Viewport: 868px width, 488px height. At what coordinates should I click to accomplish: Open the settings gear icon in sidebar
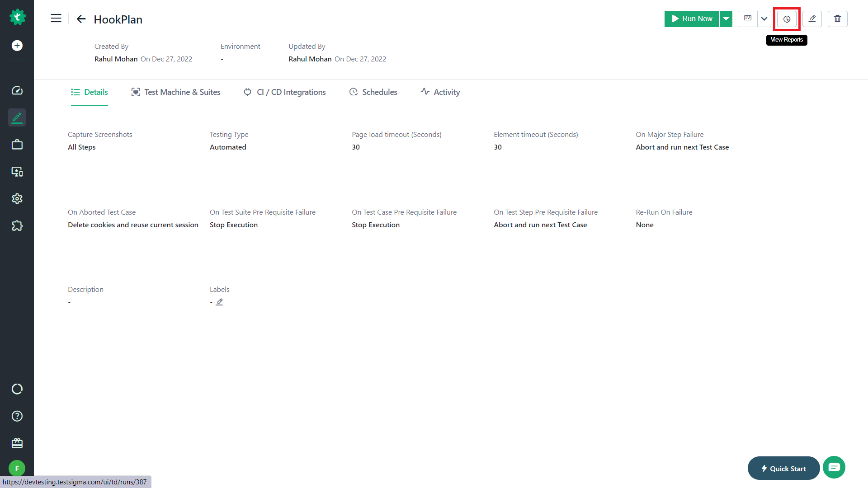tap(17, 199)
